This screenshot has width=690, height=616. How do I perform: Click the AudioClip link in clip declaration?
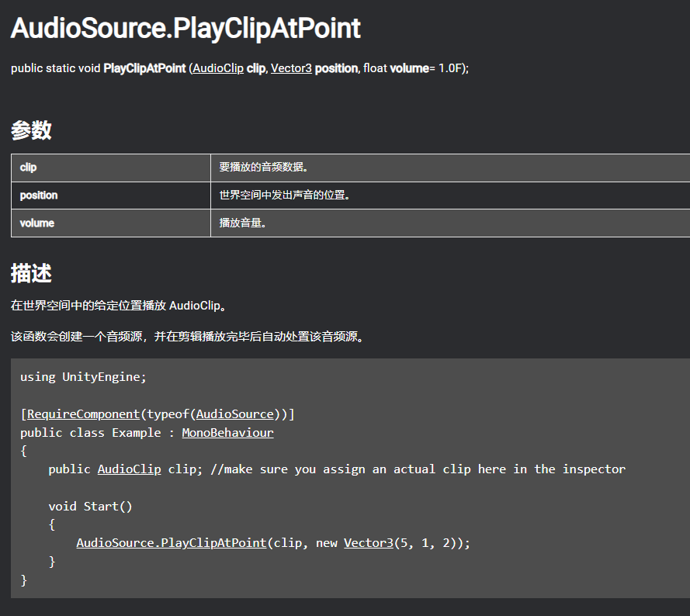[129, 469]
